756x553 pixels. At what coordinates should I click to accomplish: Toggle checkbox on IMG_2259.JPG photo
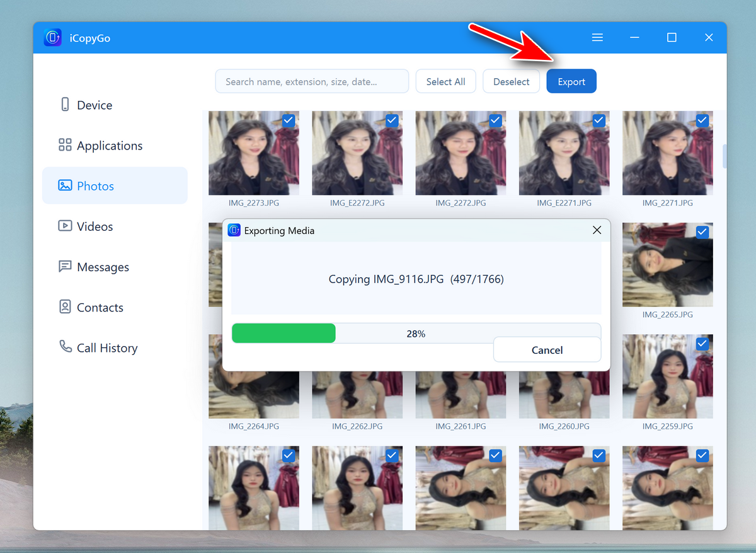pyautogui.click(x=702, y=344)
